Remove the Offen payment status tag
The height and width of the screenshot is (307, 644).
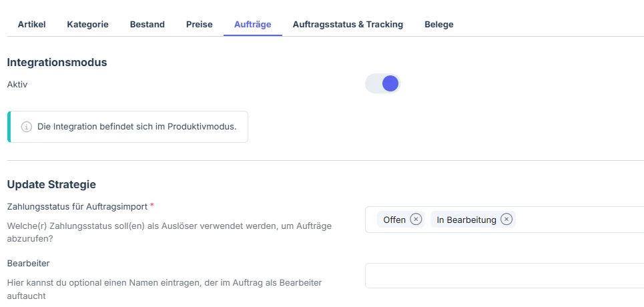[416, 220]
